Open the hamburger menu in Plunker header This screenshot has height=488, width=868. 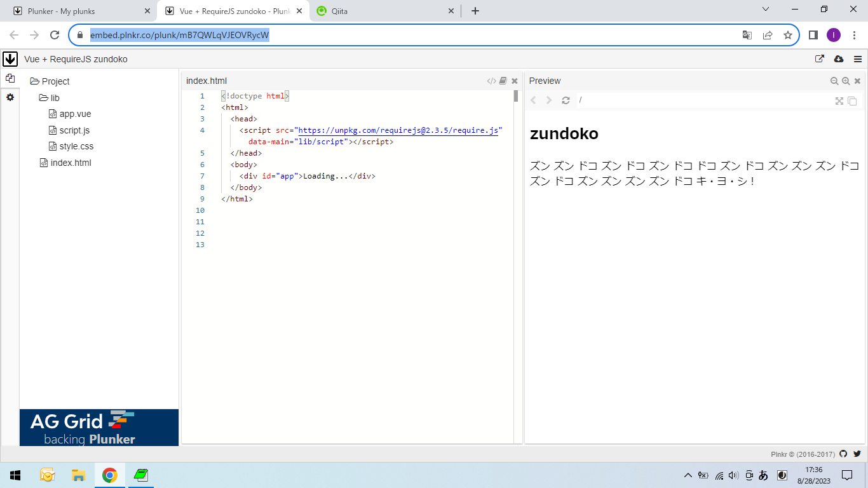pos(858,59)
